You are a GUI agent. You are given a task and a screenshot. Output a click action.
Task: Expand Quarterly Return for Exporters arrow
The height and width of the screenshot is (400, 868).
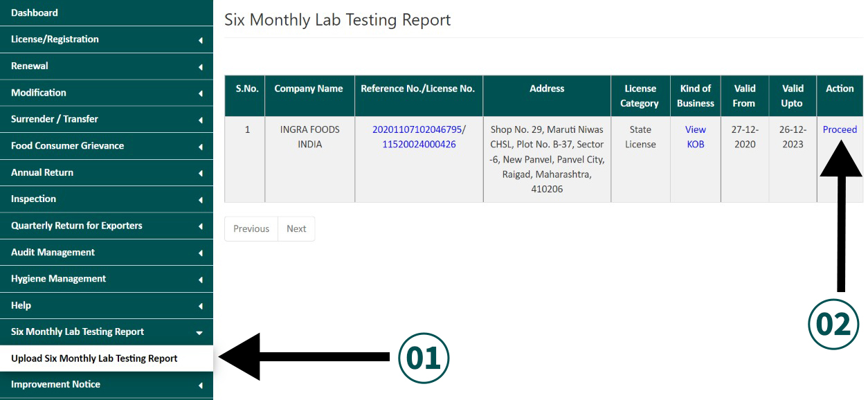(x=201, y=227)
